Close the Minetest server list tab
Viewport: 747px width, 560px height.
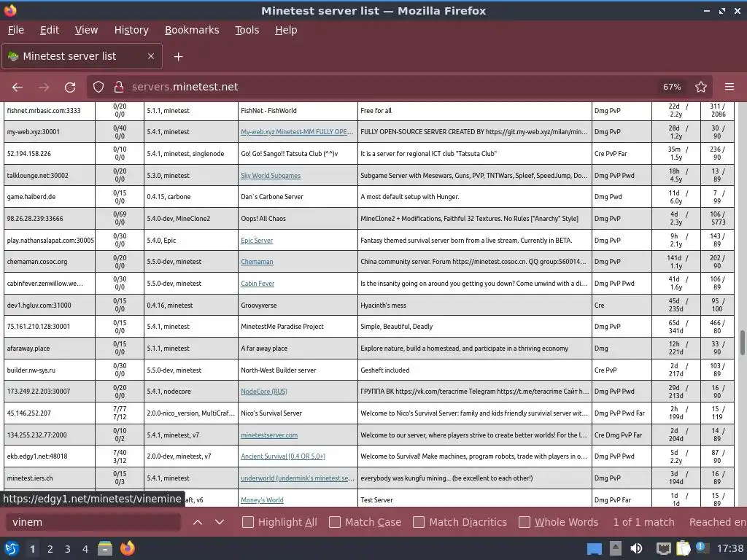[150, 56]
